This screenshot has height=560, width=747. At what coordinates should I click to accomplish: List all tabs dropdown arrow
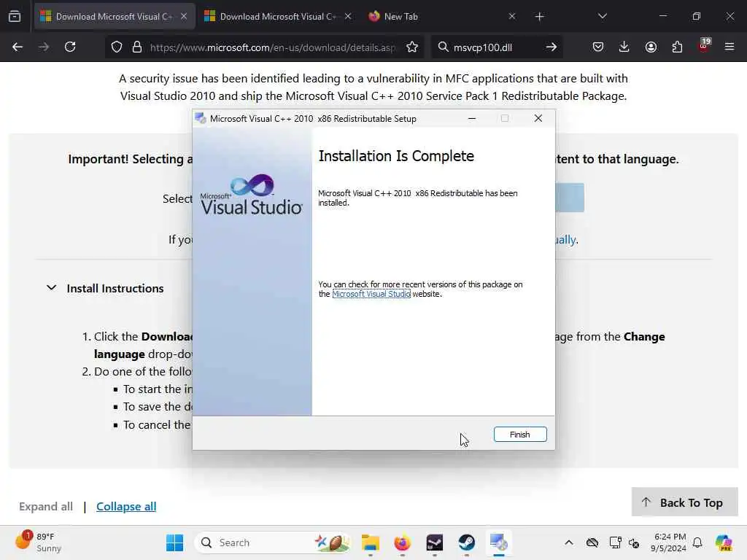[x=602, y=17]
